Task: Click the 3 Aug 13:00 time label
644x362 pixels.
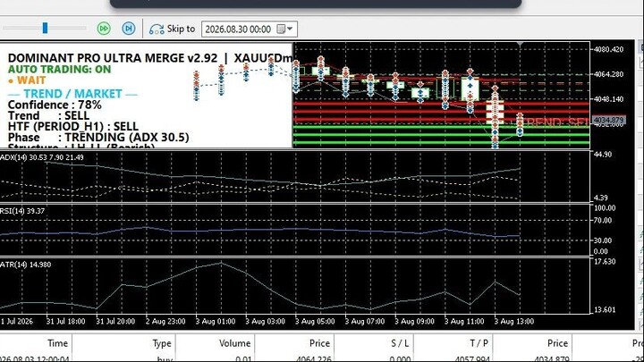Action: click(513, 322)
